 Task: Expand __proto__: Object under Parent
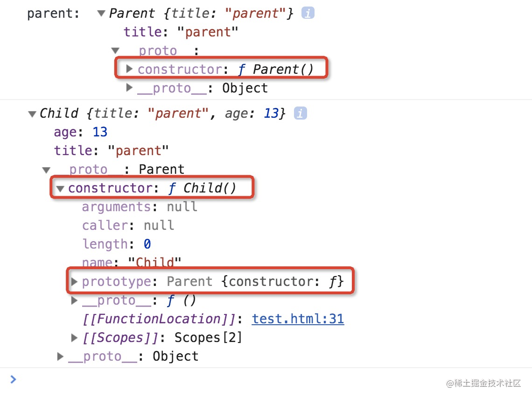point(129,88)
